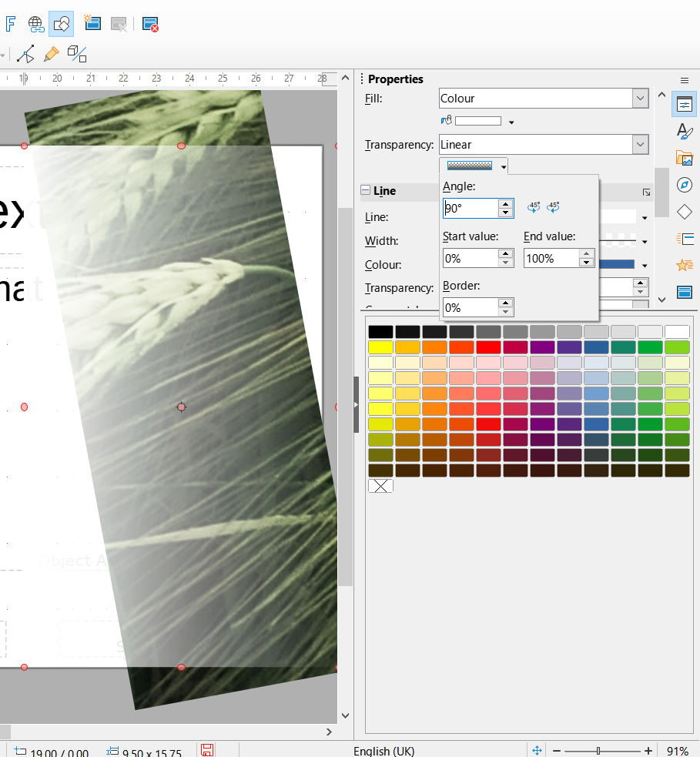The width and height of the screenshot is (700, 757).
Task: Click the Delete Slide icon with red cross
Action: (151, 24)
